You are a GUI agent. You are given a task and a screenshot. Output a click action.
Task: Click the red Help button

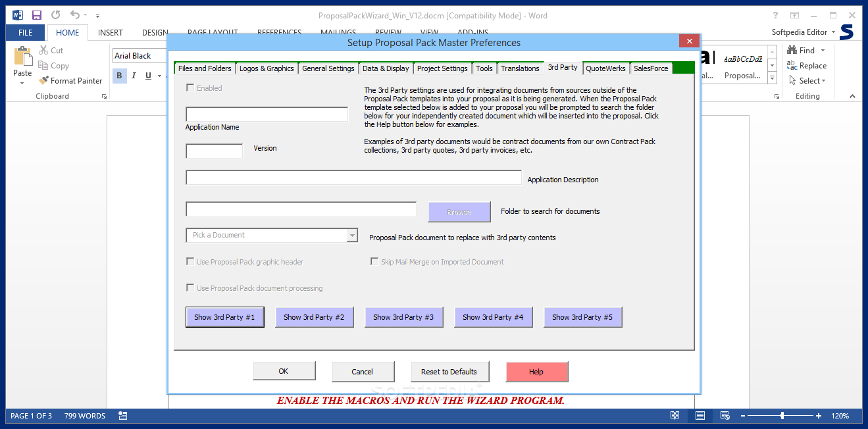[536, 372]
